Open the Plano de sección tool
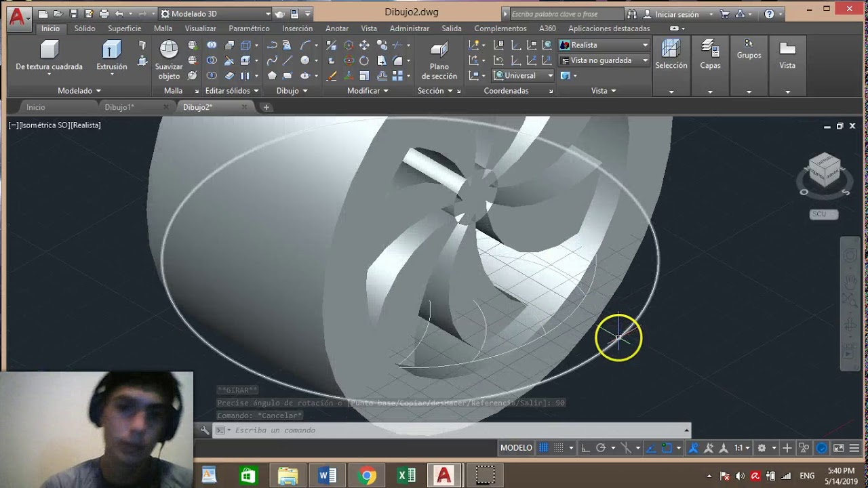Screen dimensions: 868x488 (x=439, y=60)
